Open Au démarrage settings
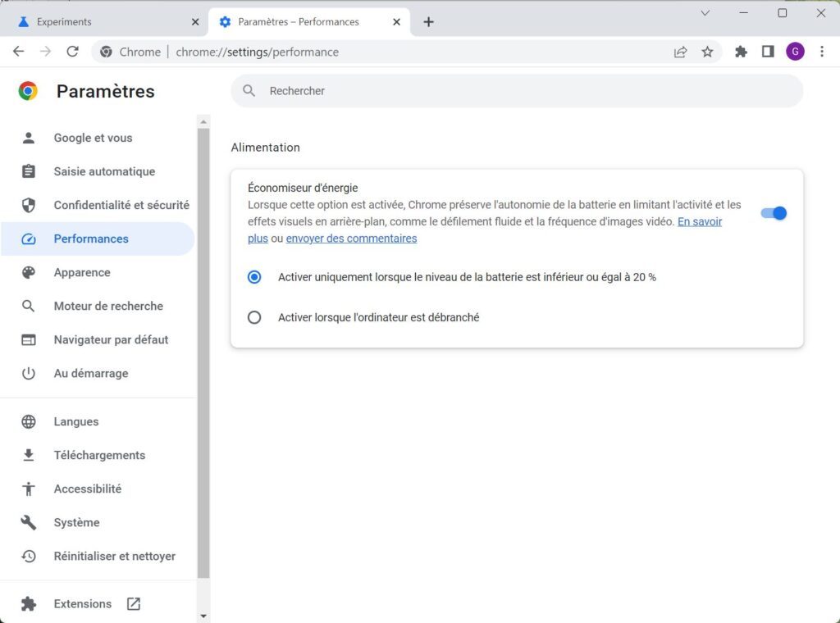Viewport: 840px width, 623px height. 98,374
